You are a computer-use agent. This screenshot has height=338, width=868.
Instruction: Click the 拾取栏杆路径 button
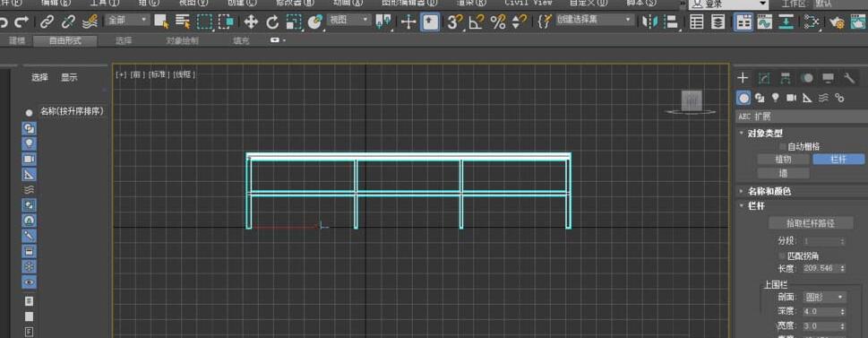click(x=811, y=223)
